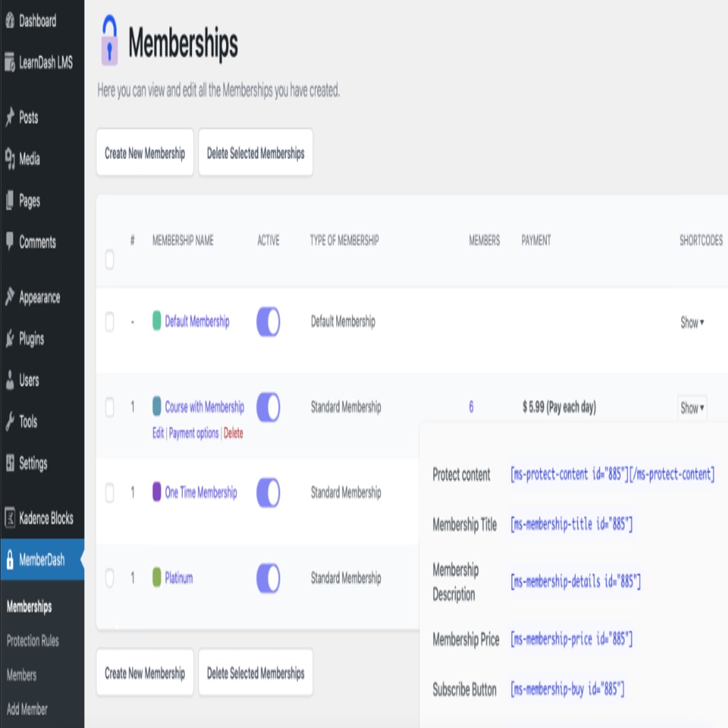The height and width of the screenshot is (728, 728).
Task: Open the LearnDash LMS menu
Action: 45,63
